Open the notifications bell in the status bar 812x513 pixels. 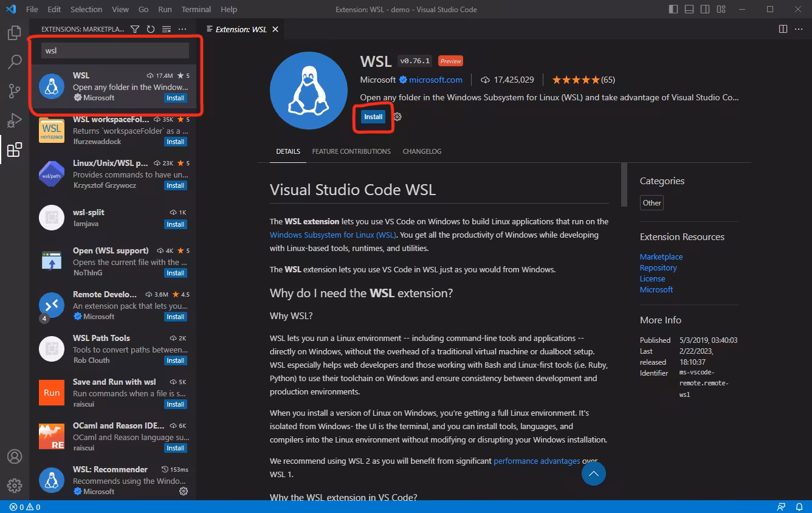[x=799, y=507]
